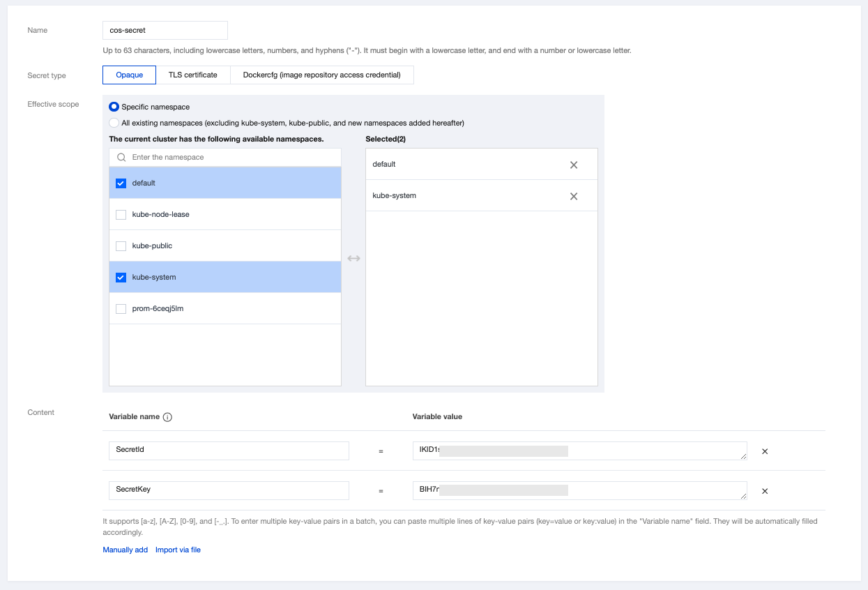The height and width of the screenshot is (590, 868).
Task: Select the Dockercfg secret type
Action: click(x=321, y=75)
